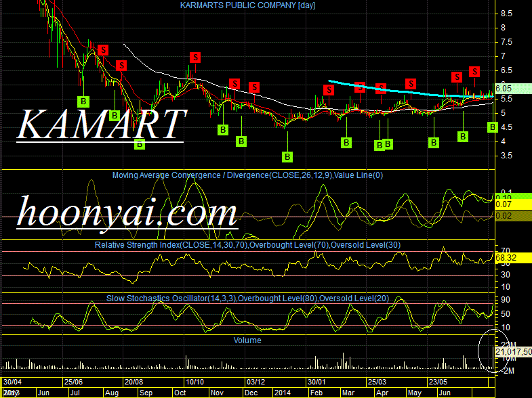Click the 2M volume axis label
Viewport: 532px width, 398px height.
(x=508, y=371)
